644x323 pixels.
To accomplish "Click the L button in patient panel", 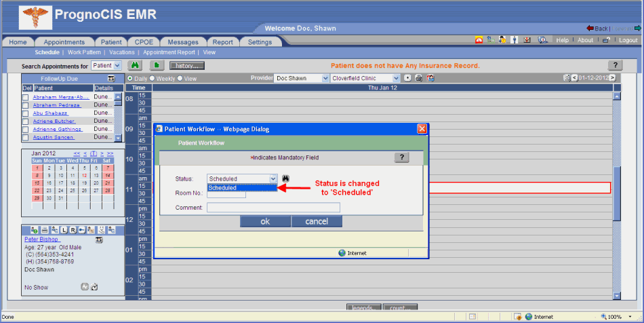I will point(64,230).
